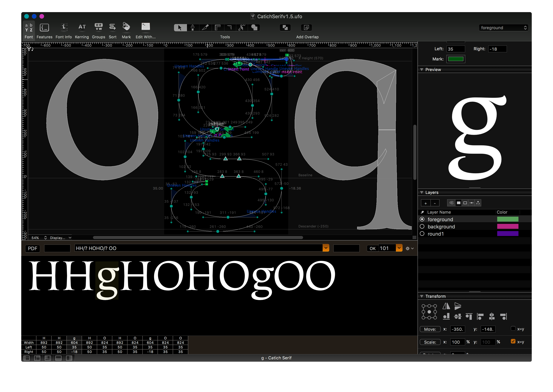This screenshot has height=392, width=553.
Task: Collapse the Layers section
Action: 421,193
